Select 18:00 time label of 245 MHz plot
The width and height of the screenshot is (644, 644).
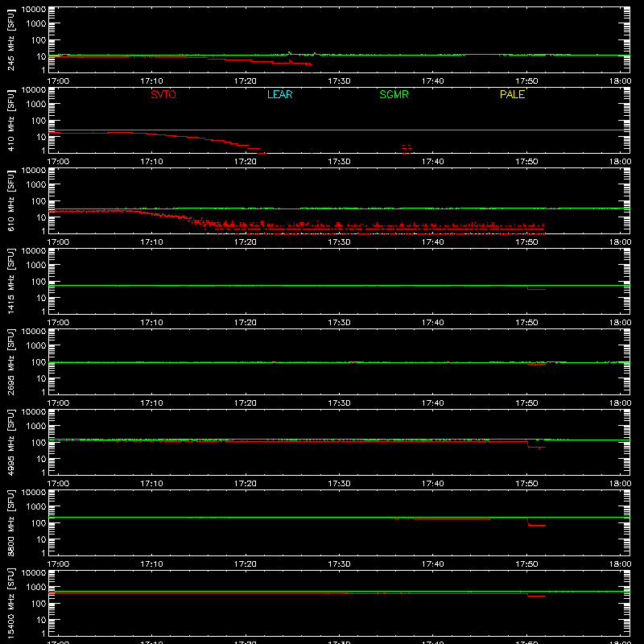pos(620,81)
